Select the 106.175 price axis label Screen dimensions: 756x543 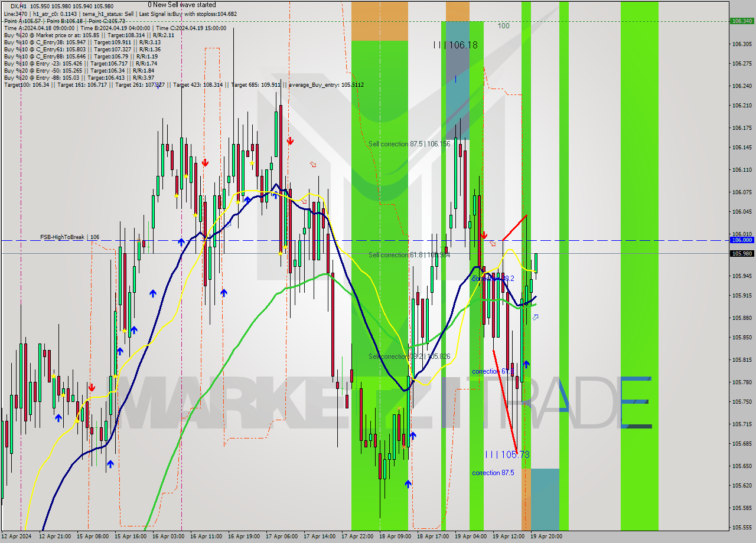coord(742,127)
